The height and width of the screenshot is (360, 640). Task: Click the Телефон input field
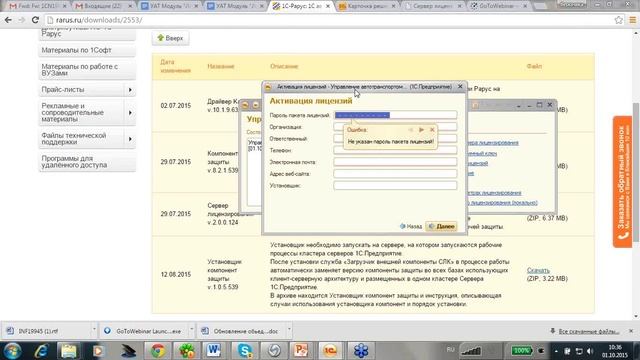click(395, 150)
